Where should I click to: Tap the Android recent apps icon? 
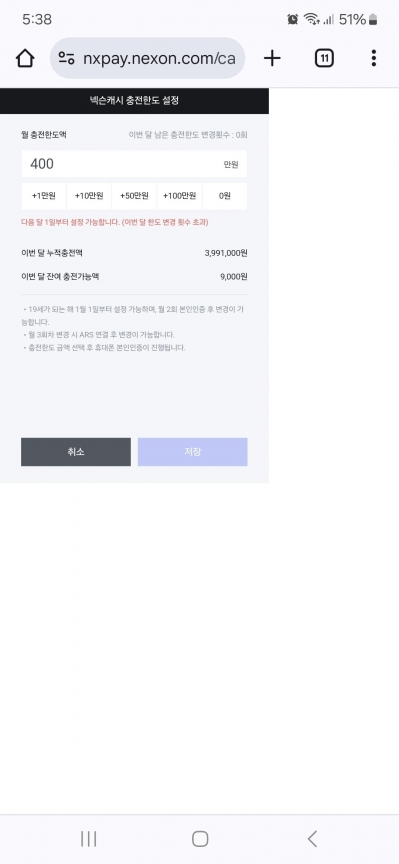click(89, 839)
